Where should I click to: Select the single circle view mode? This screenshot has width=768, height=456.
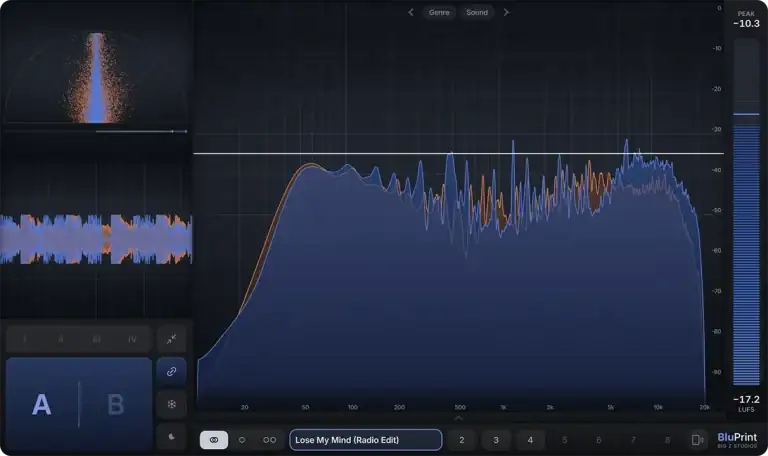pyautogui.click(x=242, y=440)
